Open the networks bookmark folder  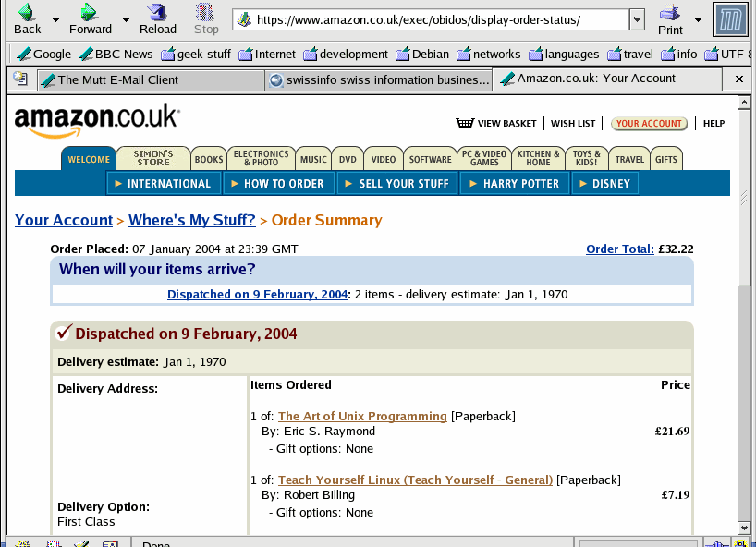[489, 54]
